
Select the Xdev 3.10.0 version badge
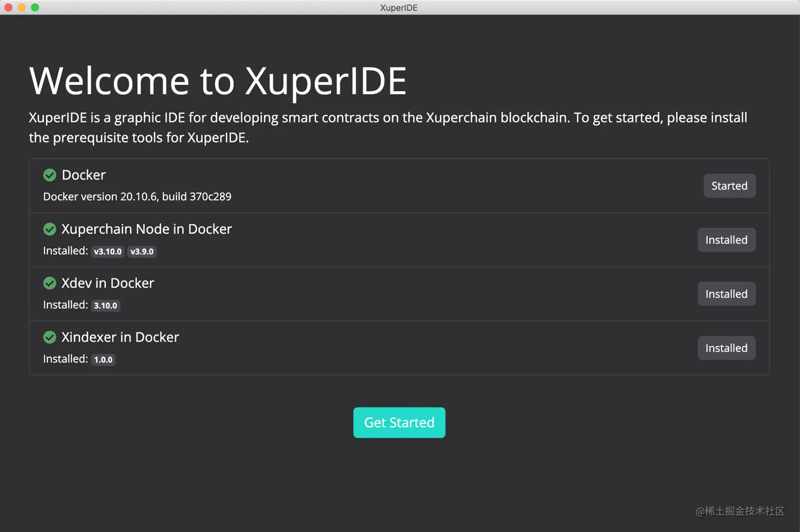(x=106, y=306)
